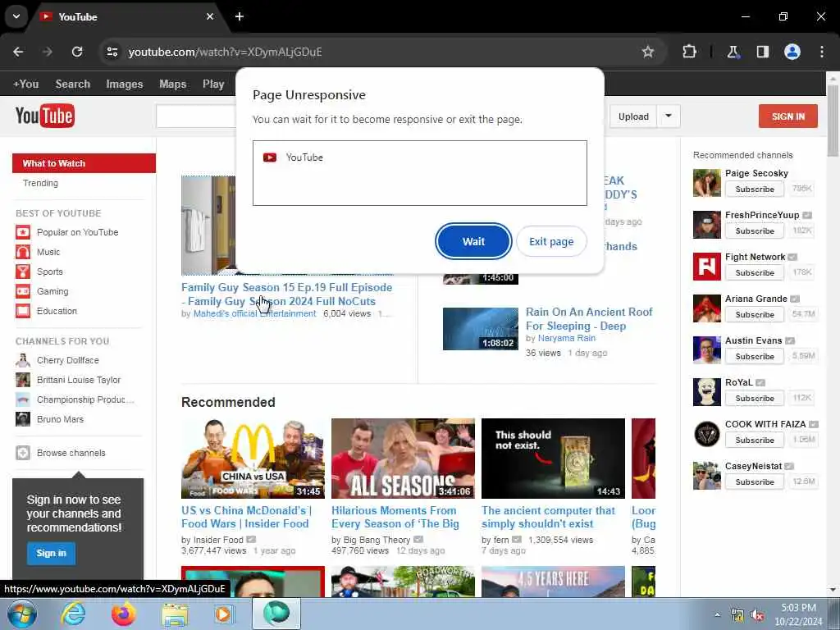Image resolution: width=840 pixels, height=630 pixels.
Task: Click the Exit page button
Action: click(x=551, y=242)
